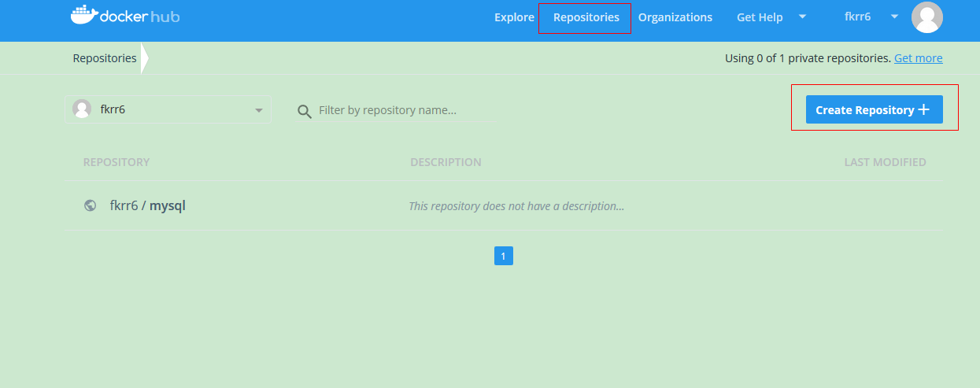Open the fkrr6 / mysql repository
The image size is (980, 388).
tap(148, 206)
